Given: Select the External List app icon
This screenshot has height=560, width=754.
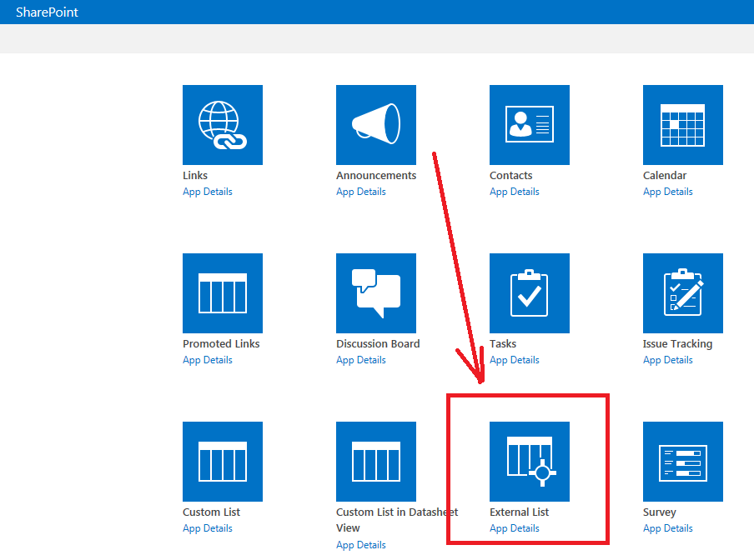Looking at the screenshot, I should (x=529, y=462).
